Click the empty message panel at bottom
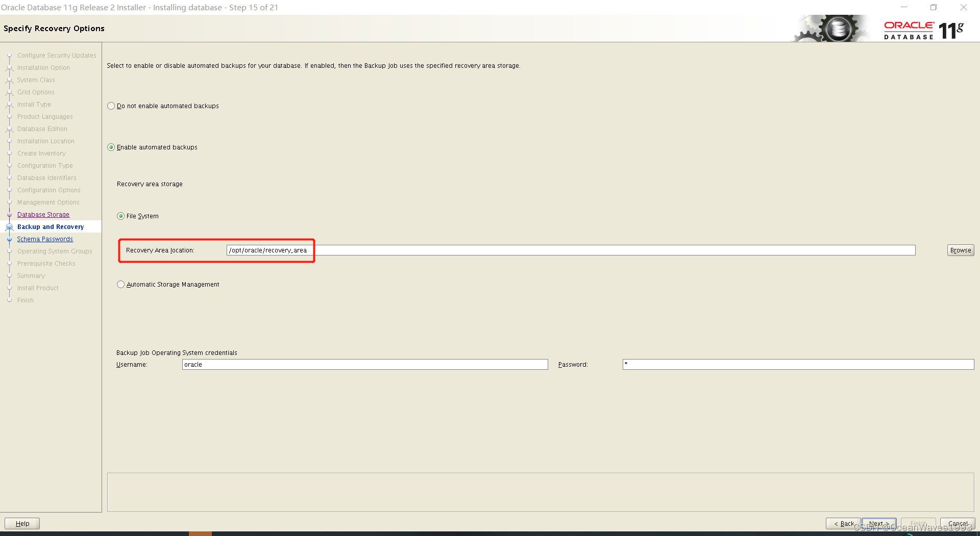980x536 pixels. [541, 492]
